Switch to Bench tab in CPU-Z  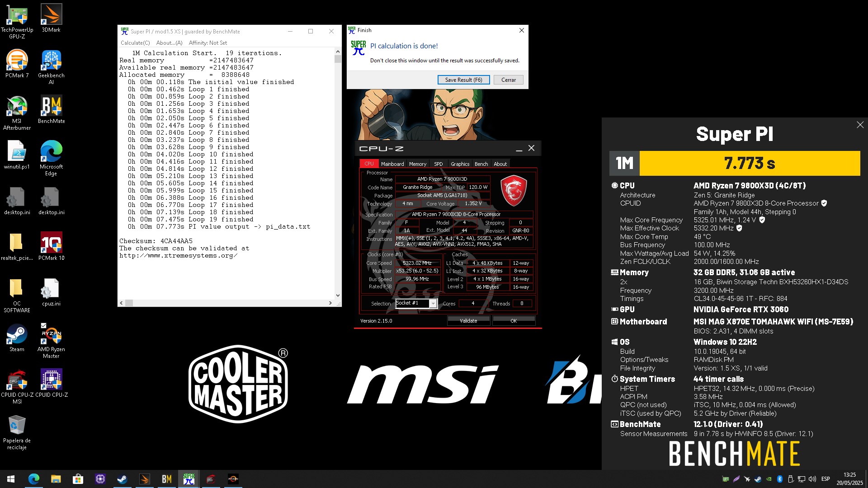(x=481, y=164)
